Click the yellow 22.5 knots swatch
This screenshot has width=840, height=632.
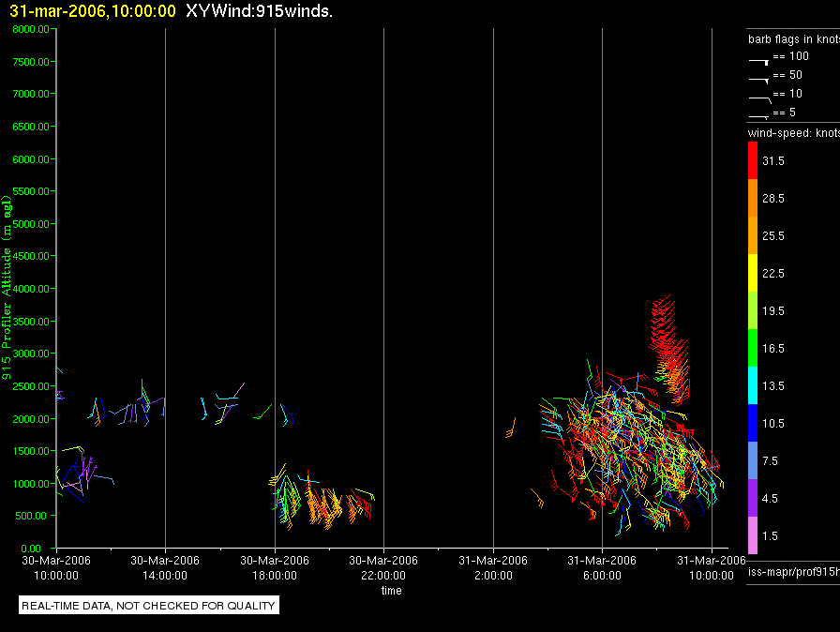tap(753, 273)
